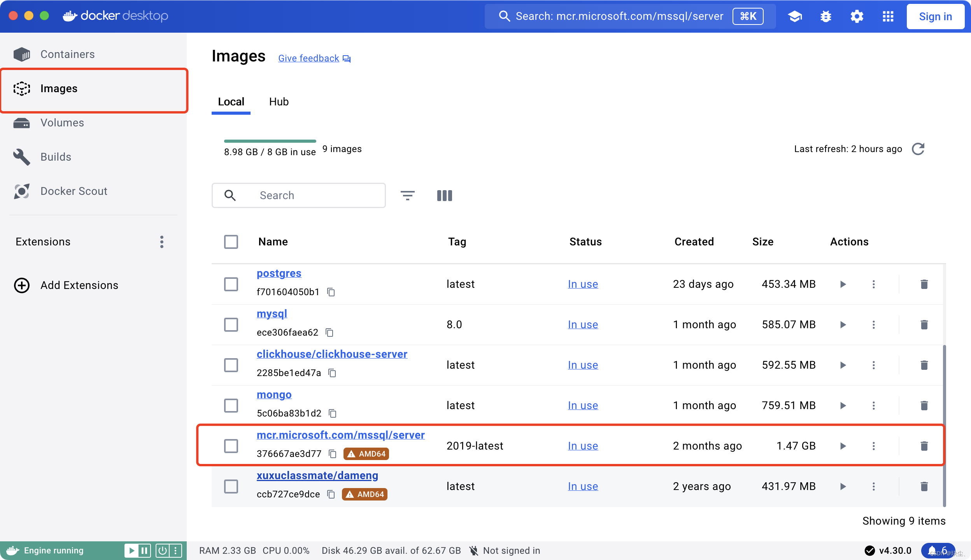This screenshot has width=971, height=560.
Task: Copy dameng image ID ccb727ce9dce
Action: pyautogui.click(x=331, y=494)
